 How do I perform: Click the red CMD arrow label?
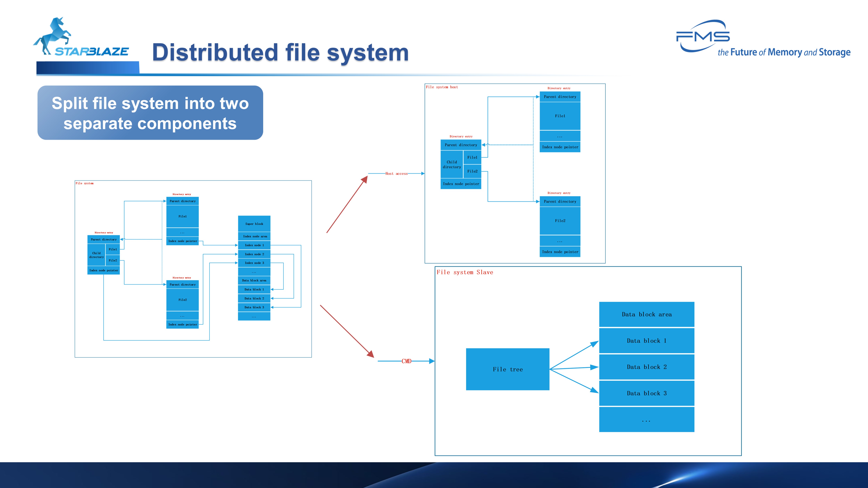[406, 361]
